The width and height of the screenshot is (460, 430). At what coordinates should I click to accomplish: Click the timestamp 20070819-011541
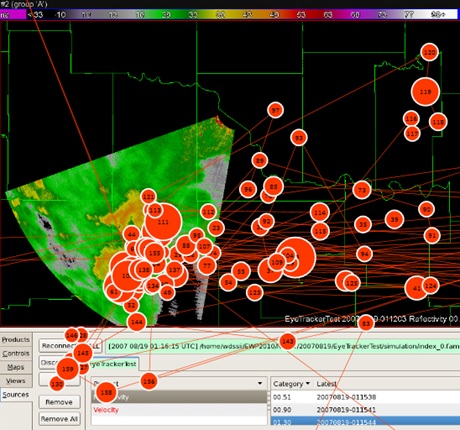pos(346,410)
